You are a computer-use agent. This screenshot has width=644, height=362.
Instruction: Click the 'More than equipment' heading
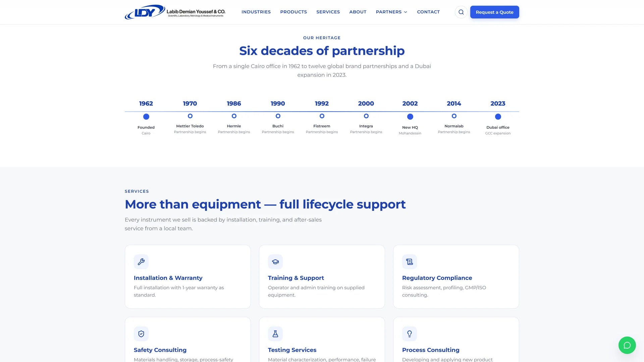(265, 204)
